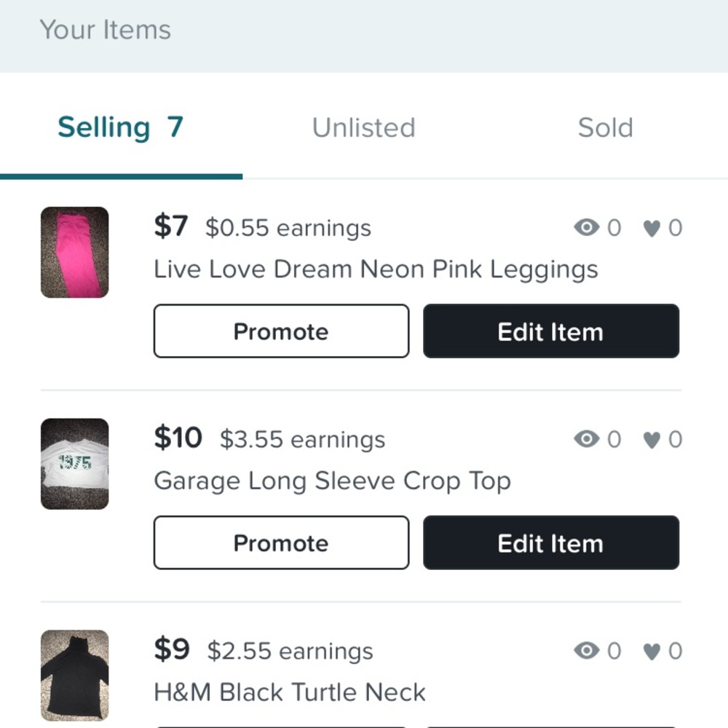Image resolution: width=728 pixels, height=728 pixels.
Task: Click heart likes icon on Garage Crop Top
Action: [x=652, y=440]
